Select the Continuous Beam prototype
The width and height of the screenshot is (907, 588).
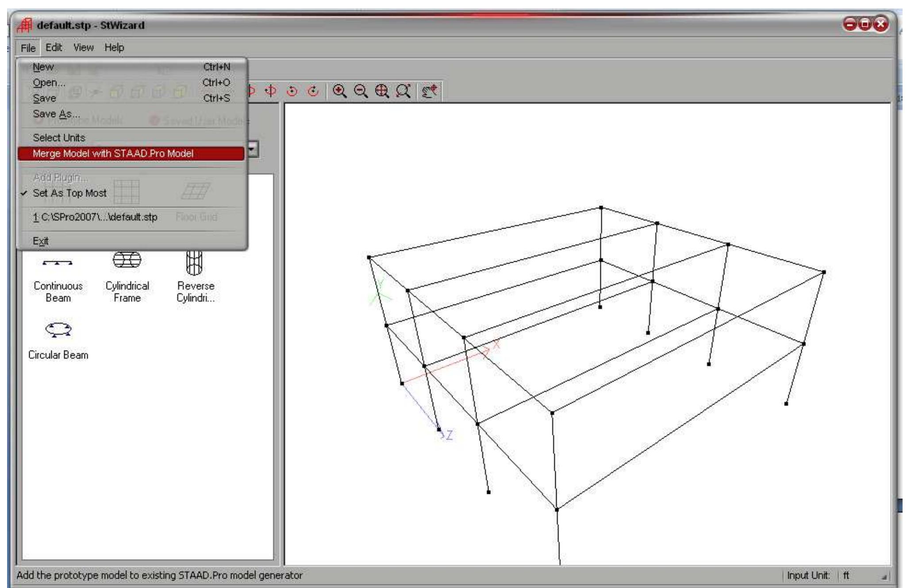58,272
